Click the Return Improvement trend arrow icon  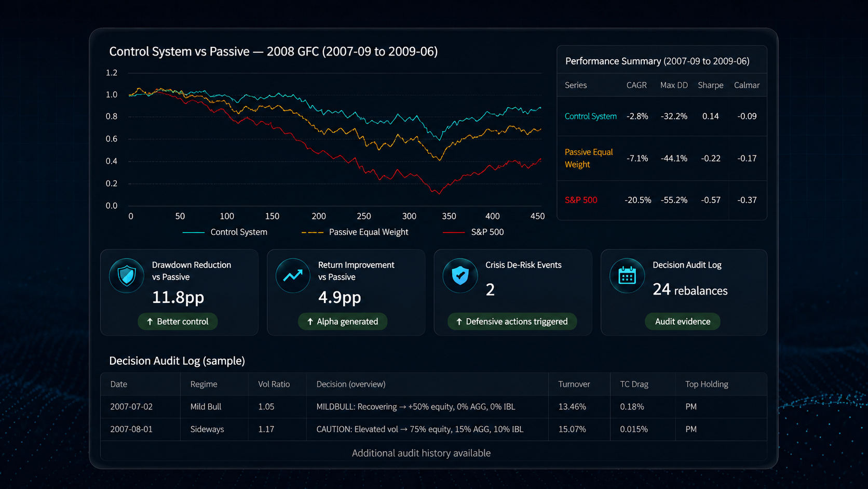click(293, 275)
